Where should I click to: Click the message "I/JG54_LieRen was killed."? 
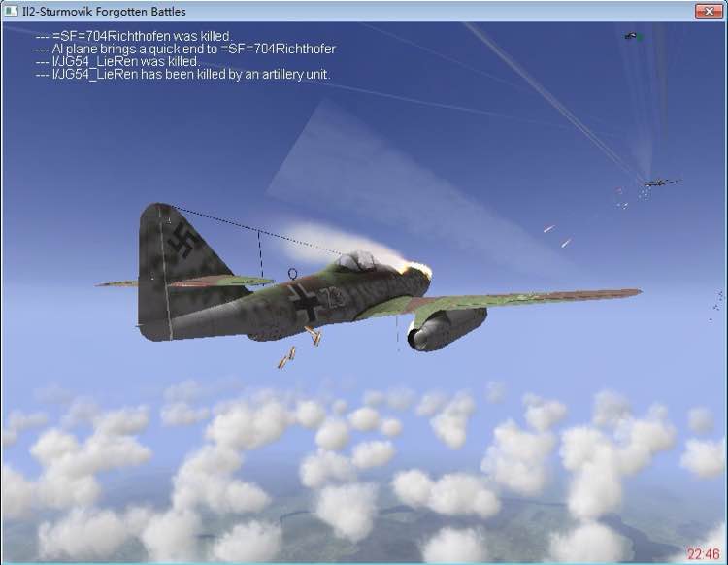click(x=117, y=61)
